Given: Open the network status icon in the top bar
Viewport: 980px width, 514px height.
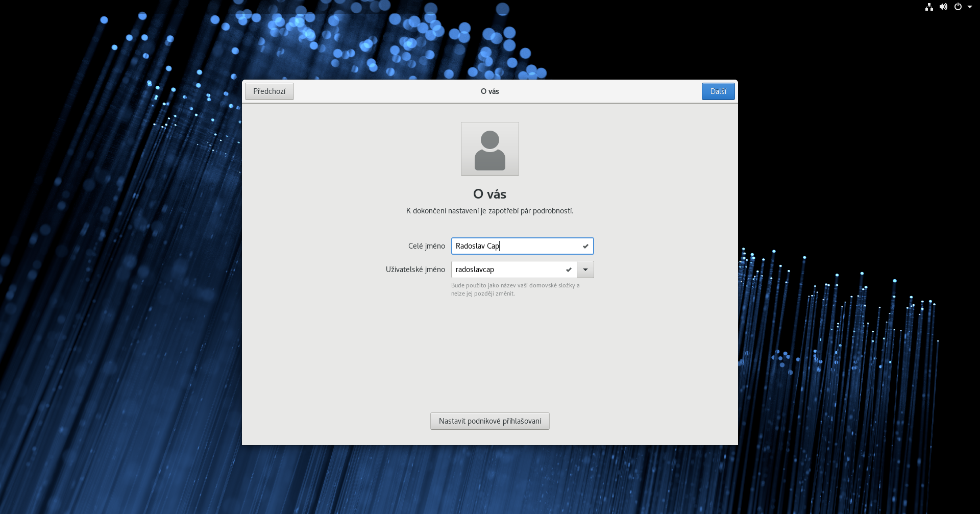Looking at the screenshot, I should tap(929, 7).
